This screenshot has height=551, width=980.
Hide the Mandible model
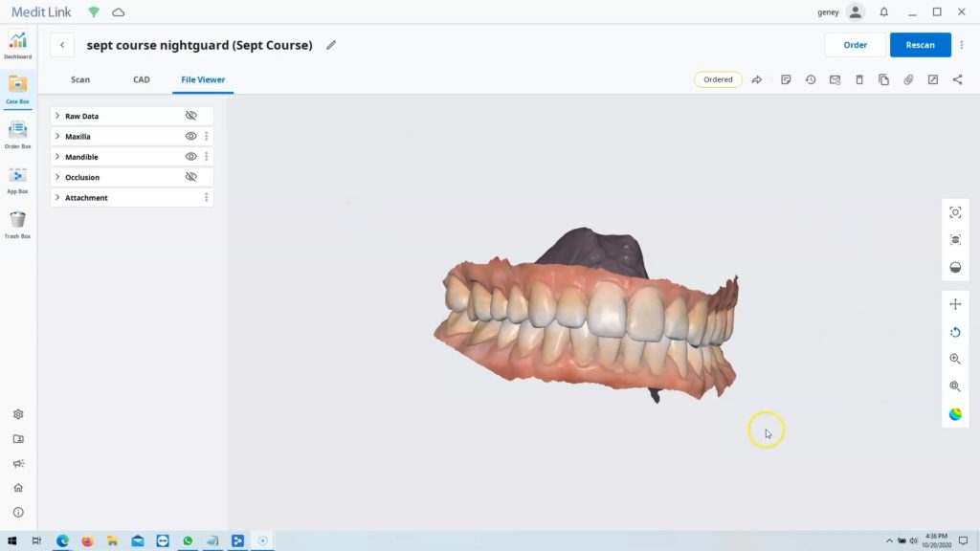(190, 156)
